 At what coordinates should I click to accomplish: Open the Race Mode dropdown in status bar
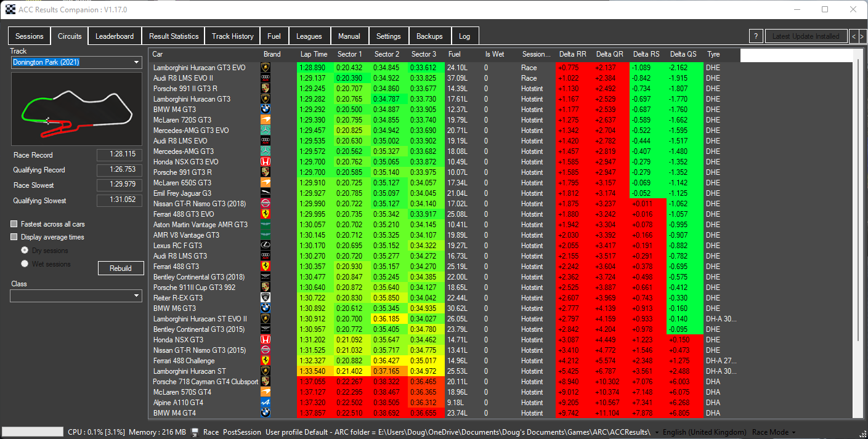(774, 432)
